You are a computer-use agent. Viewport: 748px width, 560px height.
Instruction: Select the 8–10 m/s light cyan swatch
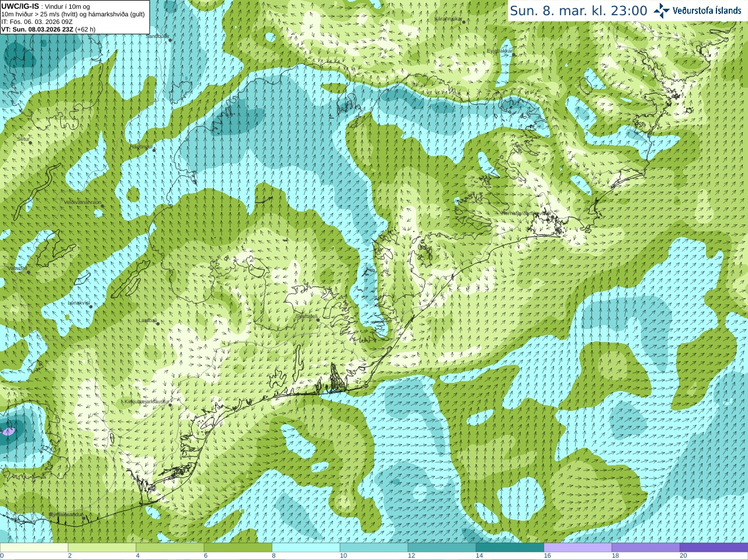tap(306, 548)
